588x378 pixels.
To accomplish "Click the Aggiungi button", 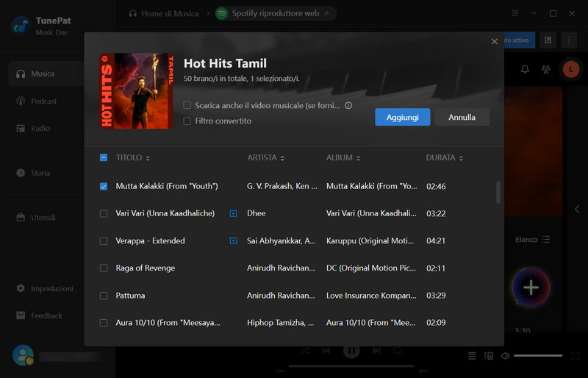I will (402, 117).
